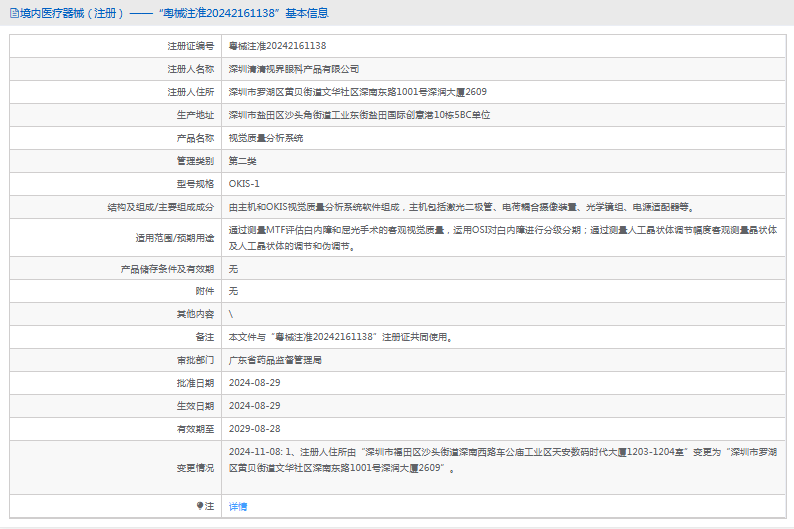Click the 型号规格 label
This screenshot has height=529, width=794.
click(195, 184)
